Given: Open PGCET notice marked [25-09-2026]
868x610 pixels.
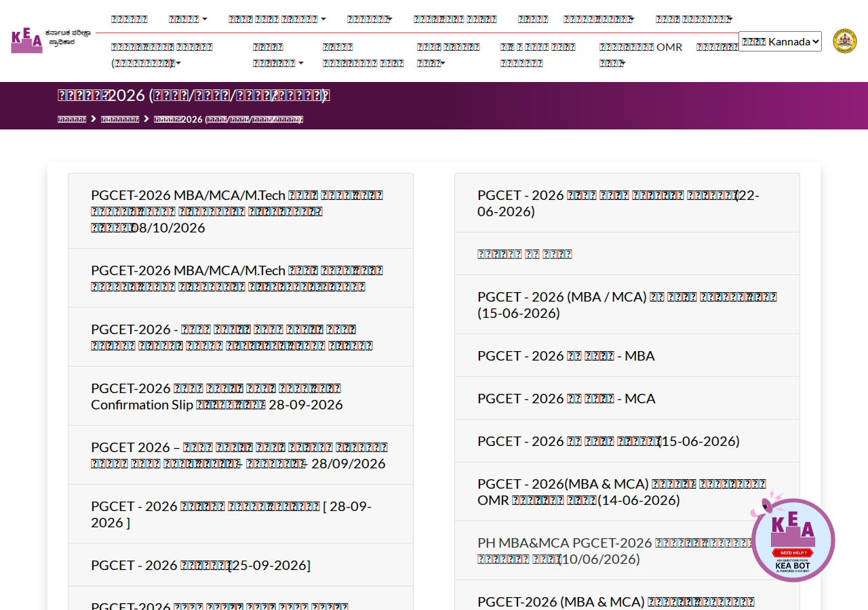Looking at the screenshot, I should tap(241, 565).
